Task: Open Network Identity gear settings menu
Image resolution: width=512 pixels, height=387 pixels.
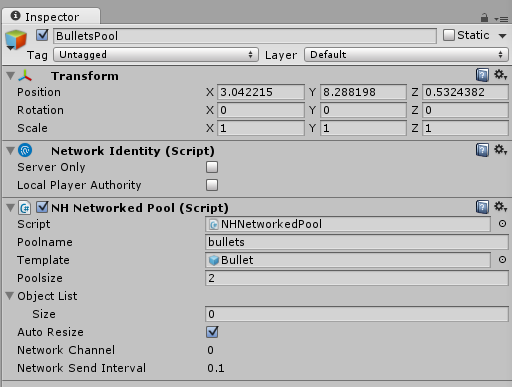Action: coord(500,150)
